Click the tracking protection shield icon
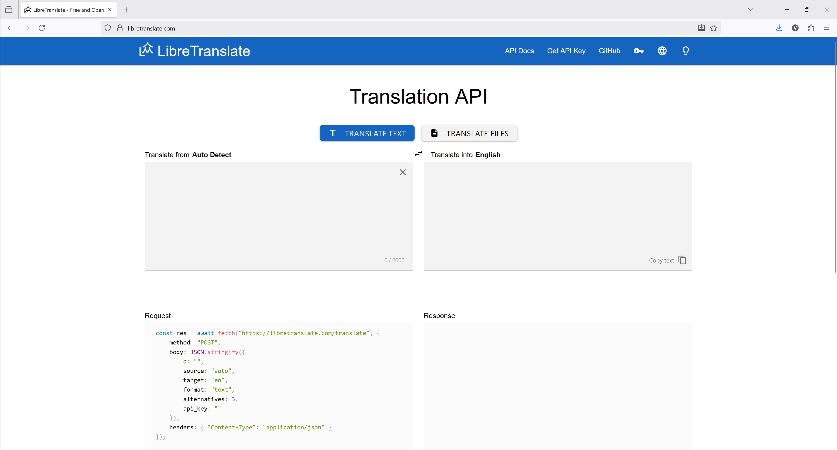This screenshot has width=837, height=450. [x=108, y=28]
